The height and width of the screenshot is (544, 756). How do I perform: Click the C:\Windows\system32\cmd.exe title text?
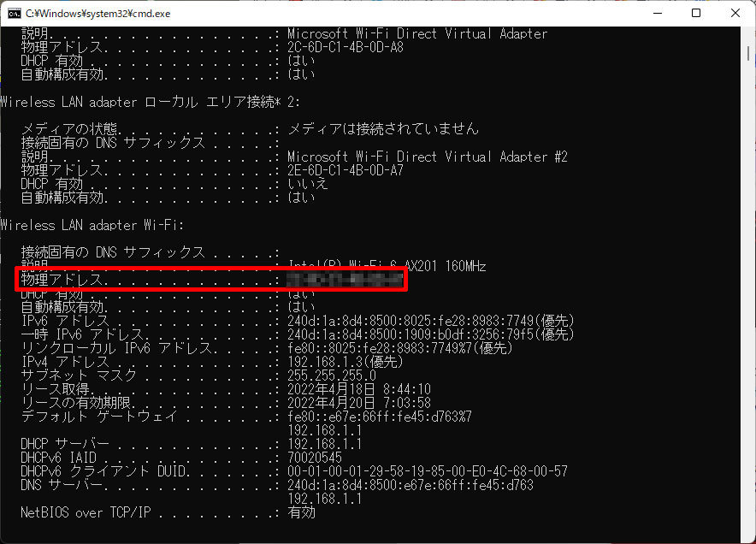(x=97, y=13)
